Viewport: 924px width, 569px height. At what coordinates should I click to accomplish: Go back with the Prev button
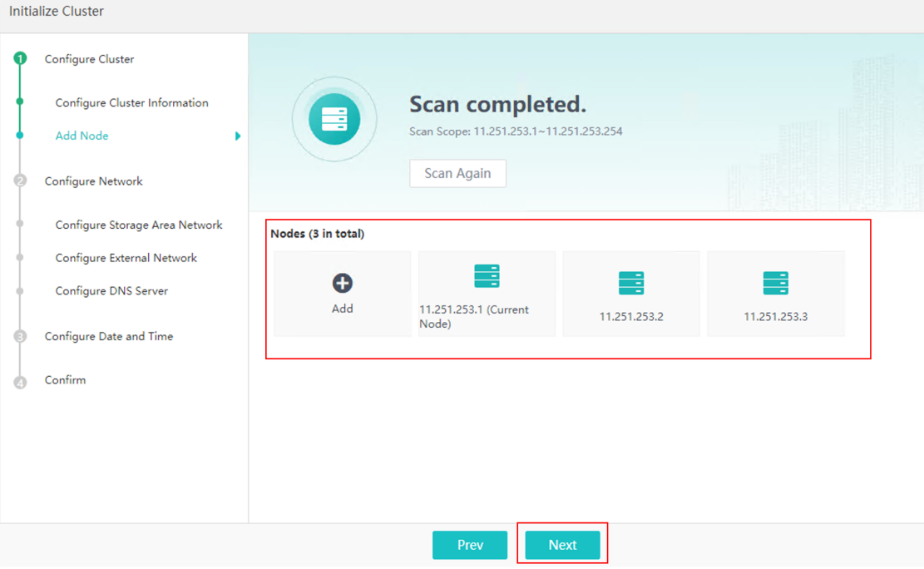pyautogui.click(x=470, y=545)
